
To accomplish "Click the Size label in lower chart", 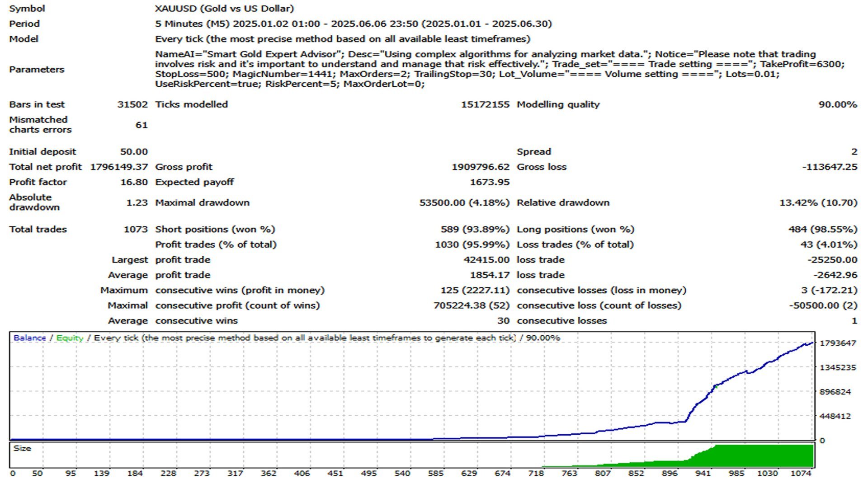I will (22, 448).
